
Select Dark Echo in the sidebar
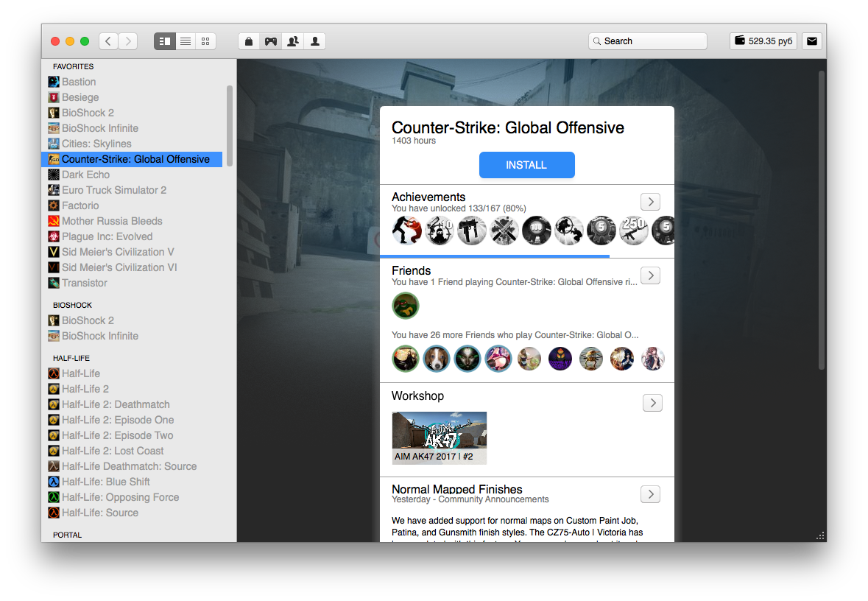(x=132, y=175)
